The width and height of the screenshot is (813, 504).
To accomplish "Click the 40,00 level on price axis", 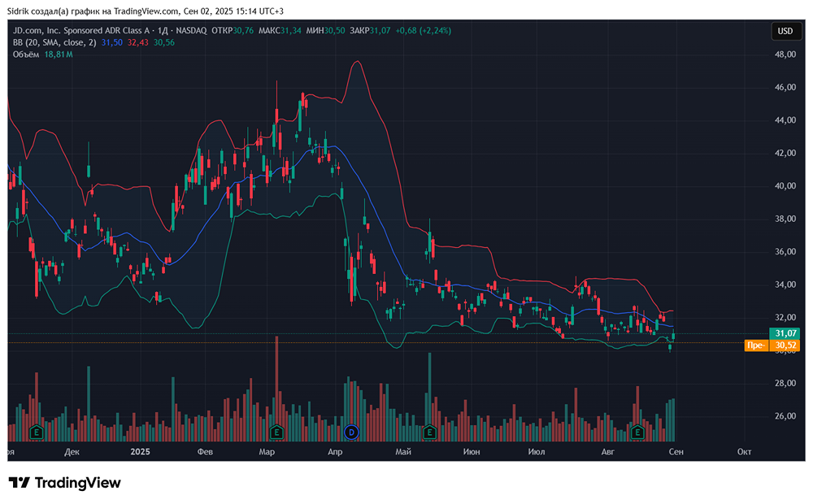I will (x=785, y=185).
